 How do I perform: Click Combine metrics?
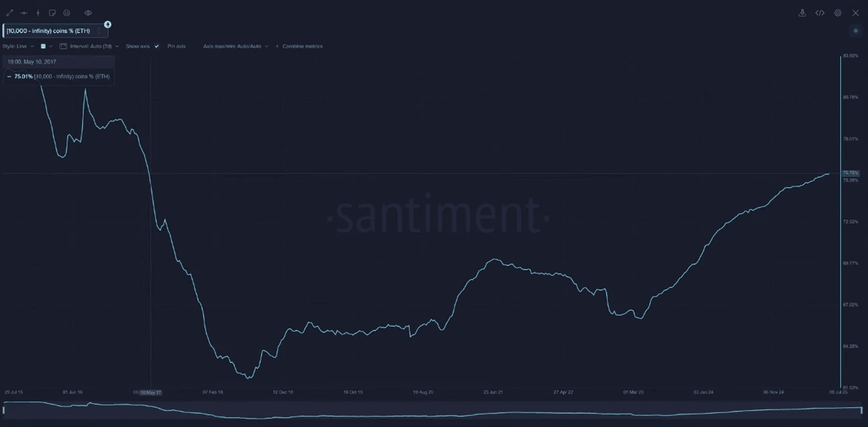coord(302,46)
